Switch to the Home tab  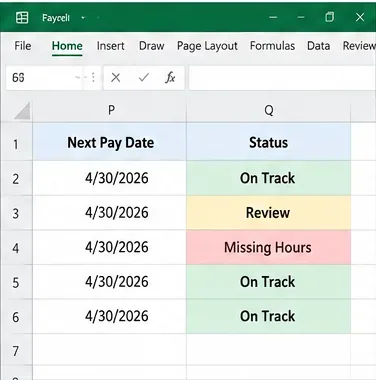coord(67,46)
